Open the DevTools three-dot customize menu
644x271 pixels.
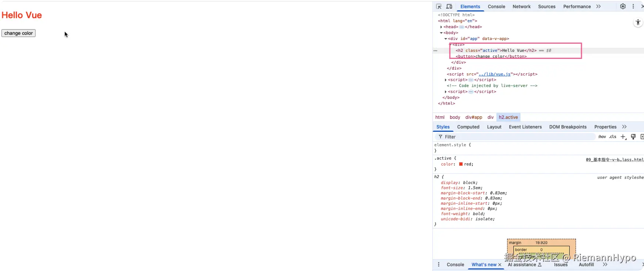point(633,6)
